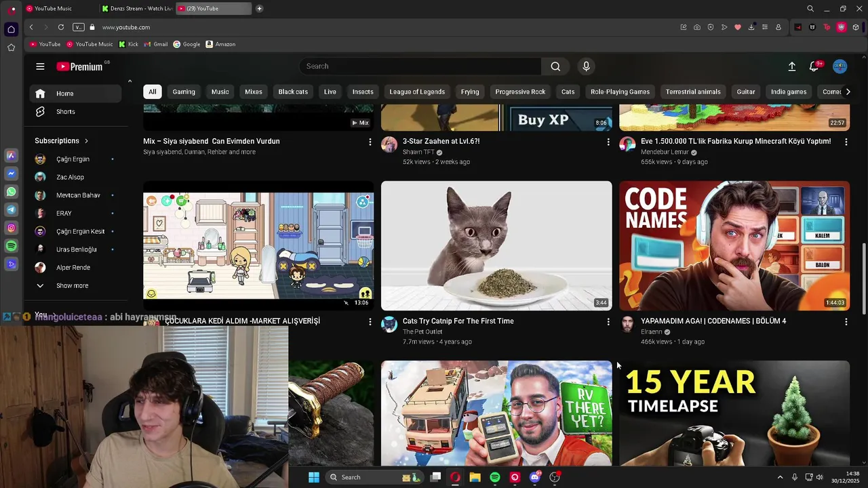Open Shorts in YouTube sidebar
868x488 pixels.
pos(75,112)
